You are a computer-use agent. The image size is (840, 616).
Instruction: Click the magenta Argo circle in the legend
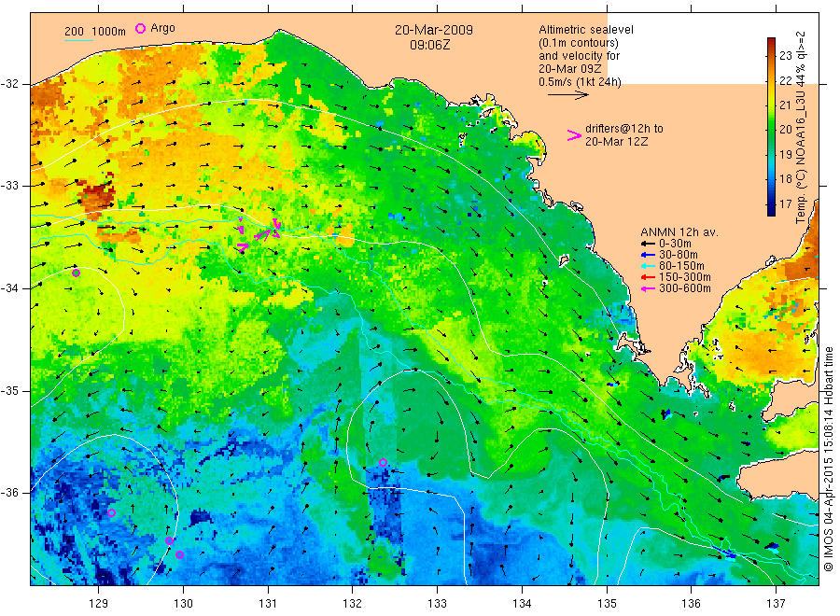140,28
